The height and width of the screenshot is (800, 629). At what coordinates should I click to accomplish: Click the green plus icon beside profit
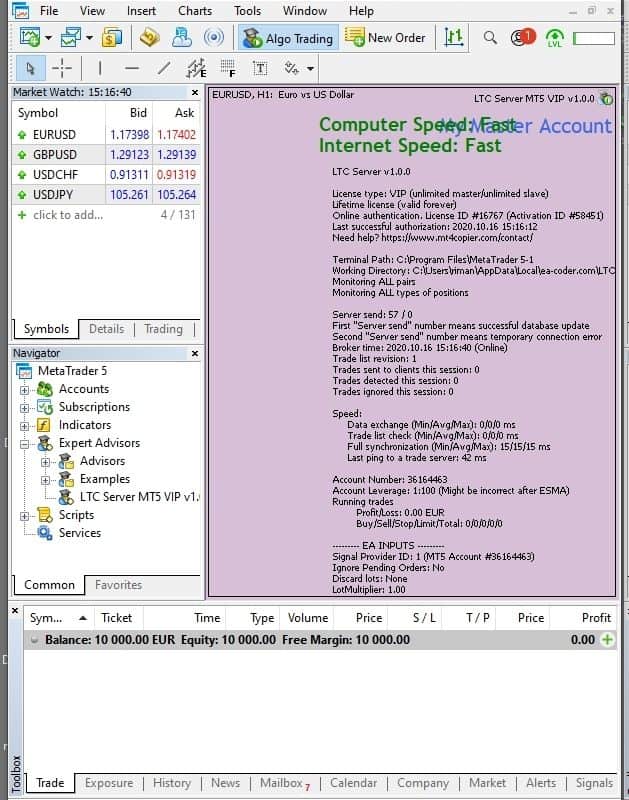click(x=607, y=639)
